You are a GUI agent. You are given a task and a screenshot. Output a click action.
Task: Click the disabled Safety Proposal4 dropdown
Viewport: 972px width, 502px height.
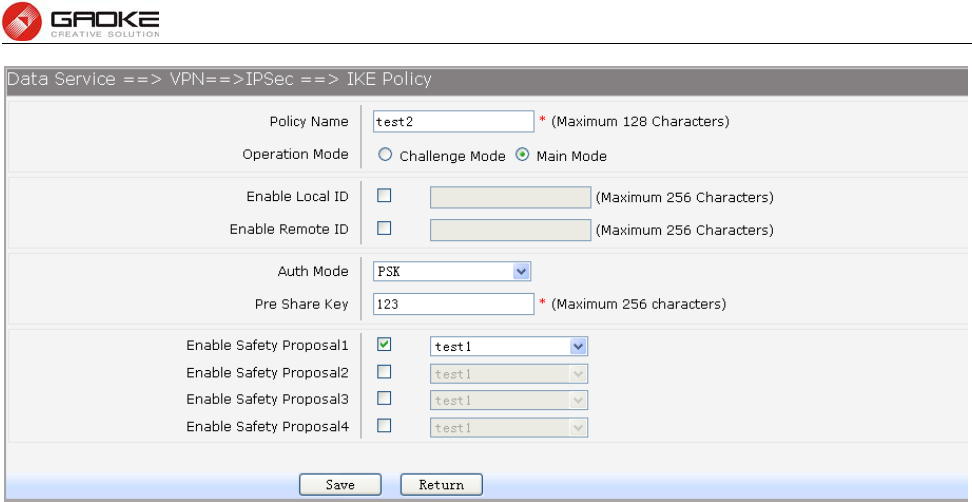click(x=509, y=428)
